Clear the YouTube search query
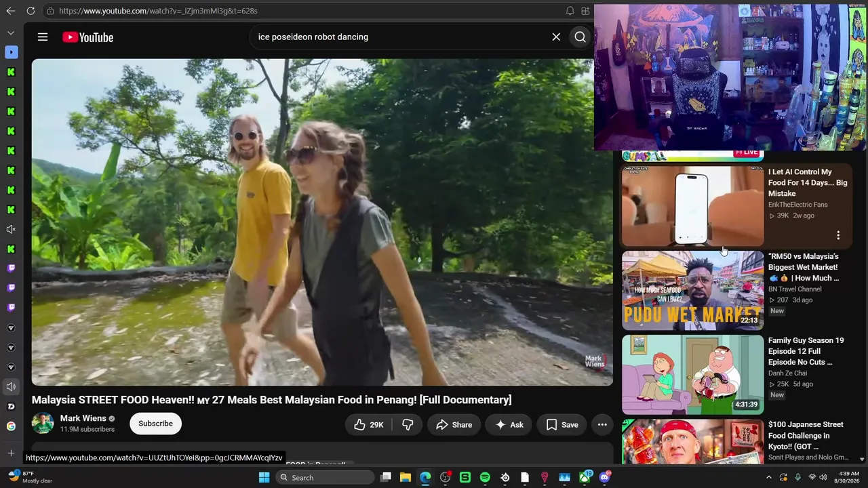The image size is (868, 488). pyautogui.click(x=556, y=37)
